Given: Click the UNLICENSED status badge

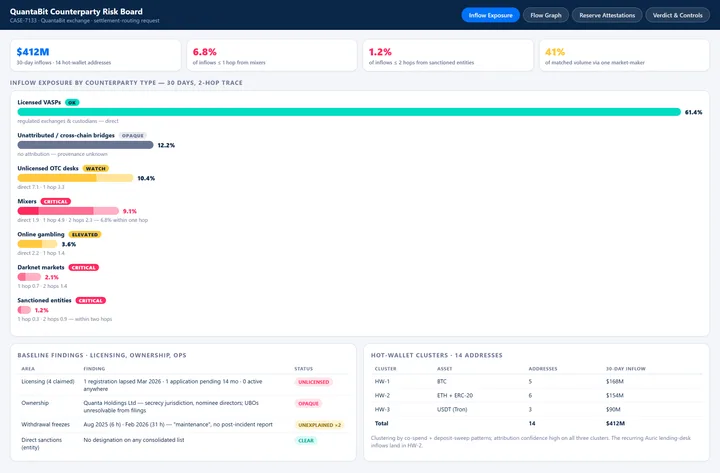Looking at the screenshot, I should point(314,382).
